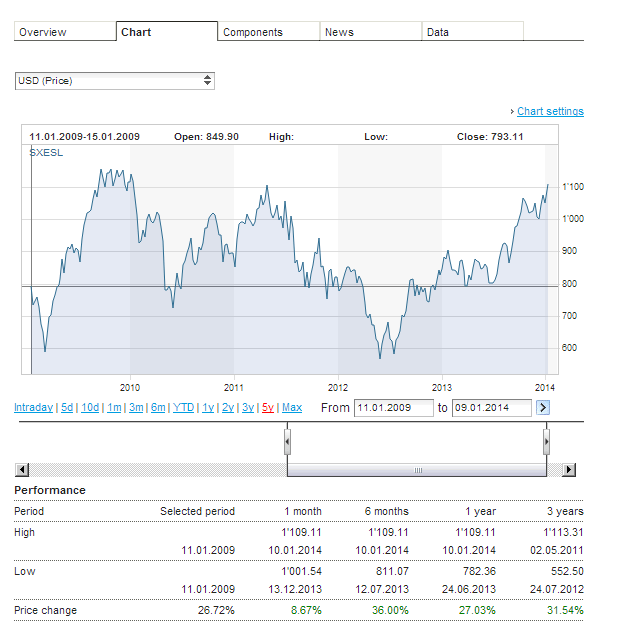Open the USD (Price) currency dropdown
This screenshot has width=621, height=631.
115,81
